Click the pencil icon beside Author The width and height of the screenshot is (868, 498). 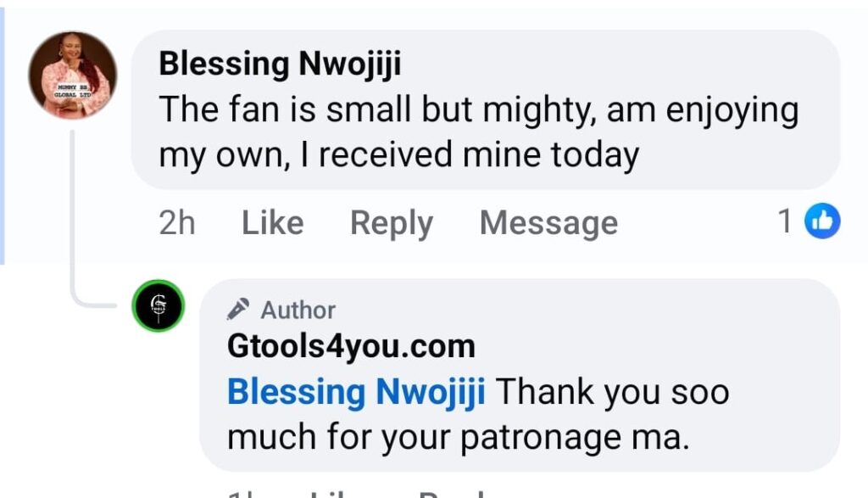238,310
